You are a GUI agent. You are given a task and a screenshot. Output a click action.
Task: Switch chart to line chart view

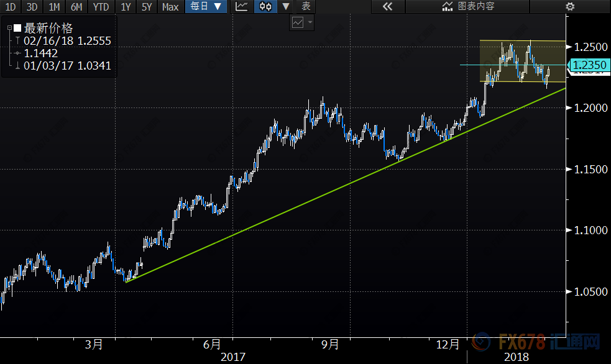point(242,7)
